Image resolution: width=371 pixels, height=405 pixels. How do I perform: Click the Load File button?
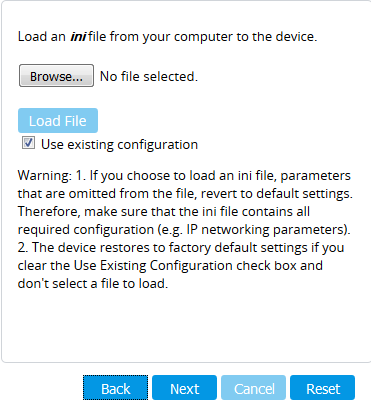coord(58,120)
